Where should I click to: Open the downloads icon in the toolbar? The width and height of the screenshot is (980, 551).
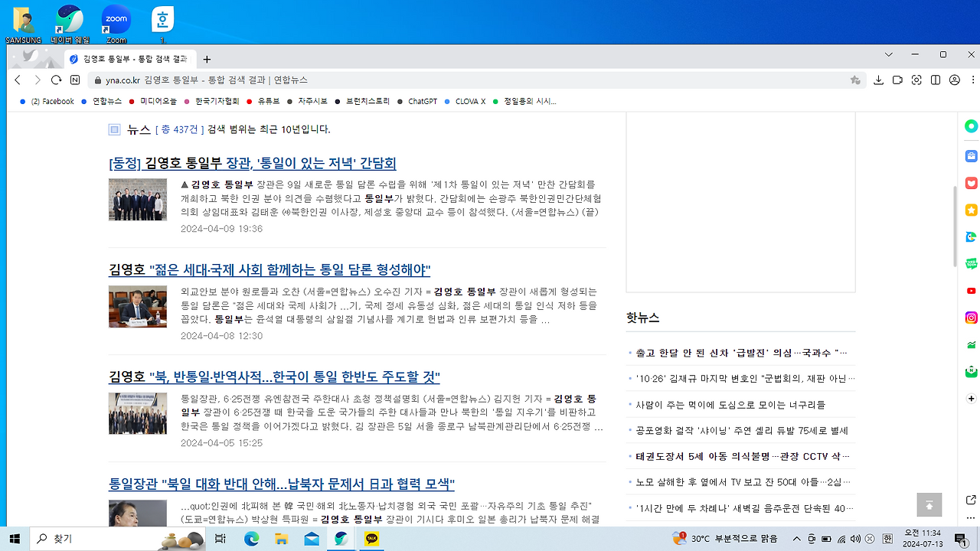coord(879,80)
